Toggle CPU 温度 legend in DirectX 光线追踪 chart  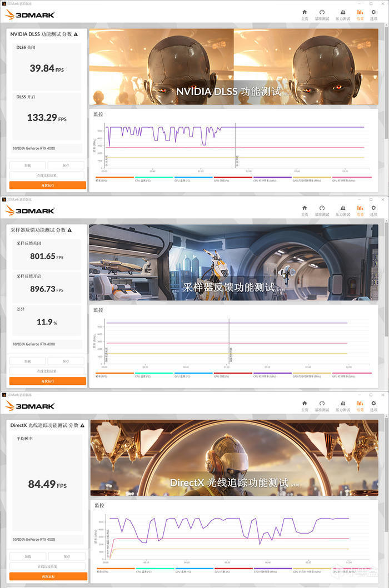point(154,570)
